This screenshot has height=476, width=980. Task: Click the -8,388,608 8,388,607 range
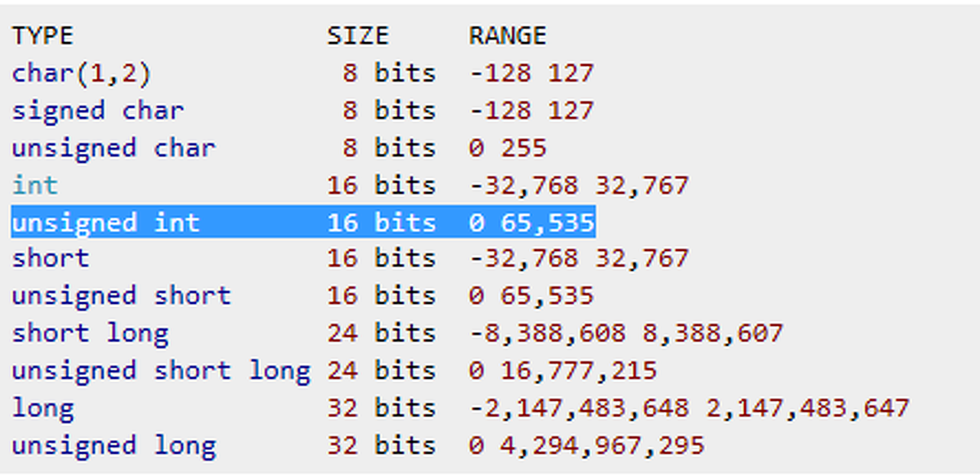pos(626,334)
